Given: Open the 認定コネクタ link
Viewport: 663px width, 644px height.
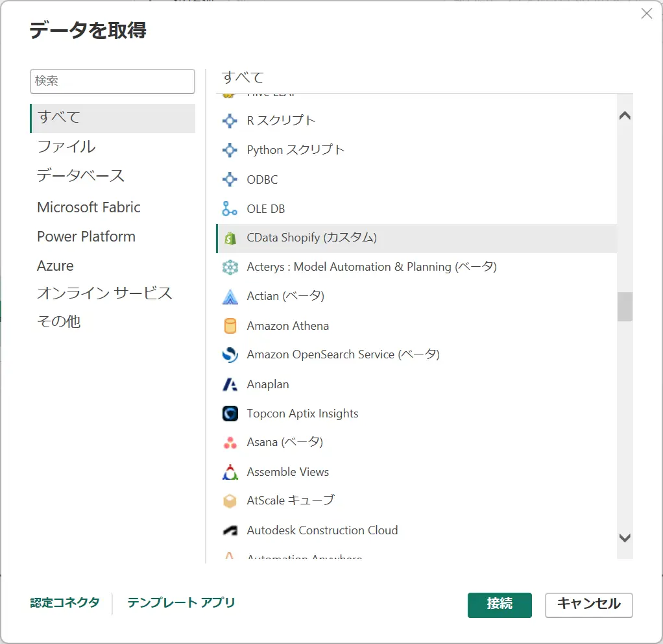Looking at the screenshot, I should tap(65, 602).
